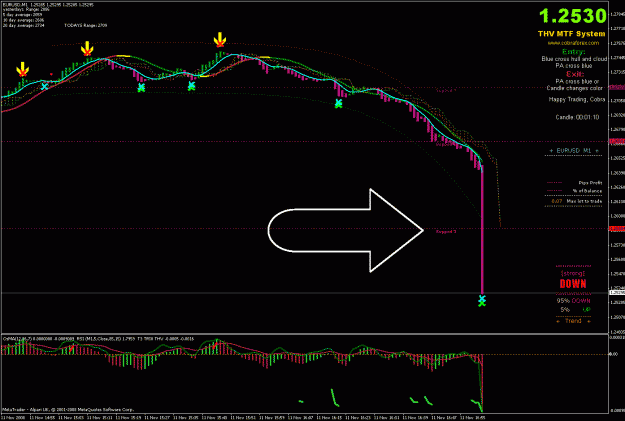
Task: Click the first yellow sell arrow at chart's left edge
Action: [23, 69]
